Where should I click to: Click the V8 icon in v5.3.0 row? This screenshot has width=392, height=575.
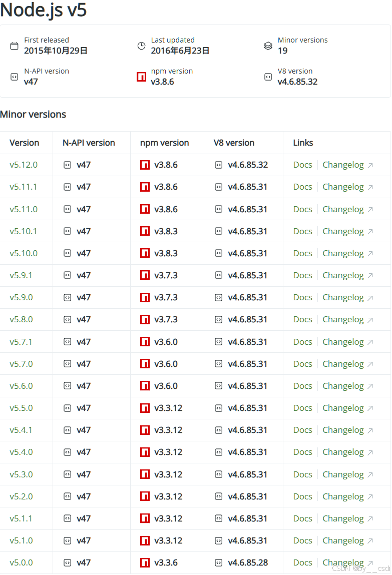point(219,474)
